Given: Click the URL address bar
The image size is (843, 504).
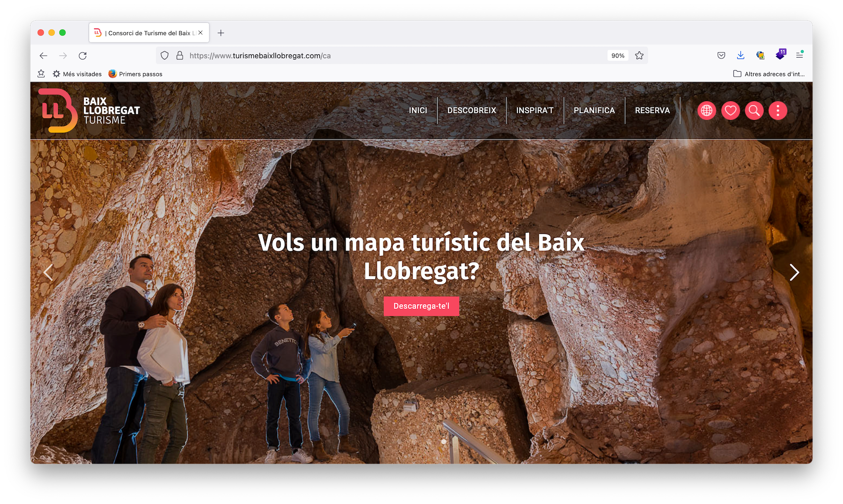Looking at the screenshot, I should (x=393, y=56).
